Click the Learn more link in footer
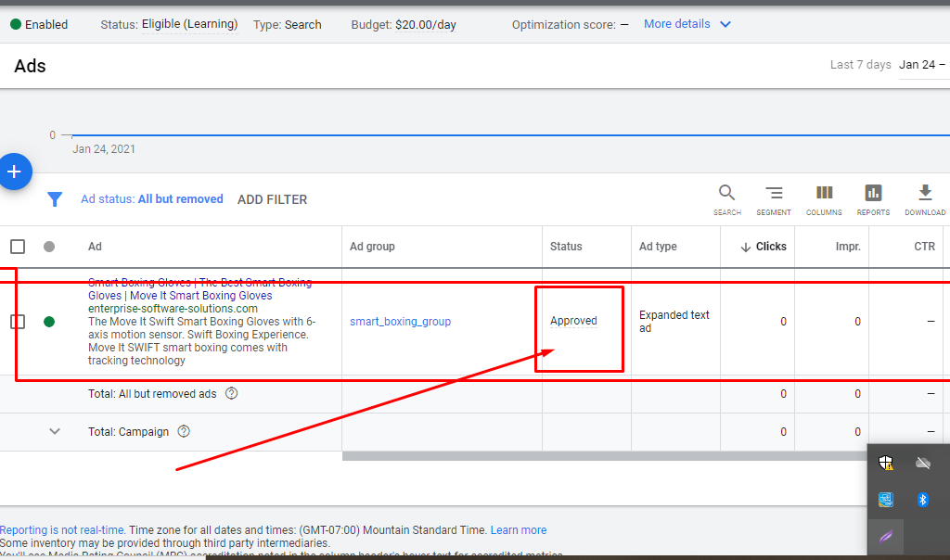The image size is (950, 560). pos(519,529)
